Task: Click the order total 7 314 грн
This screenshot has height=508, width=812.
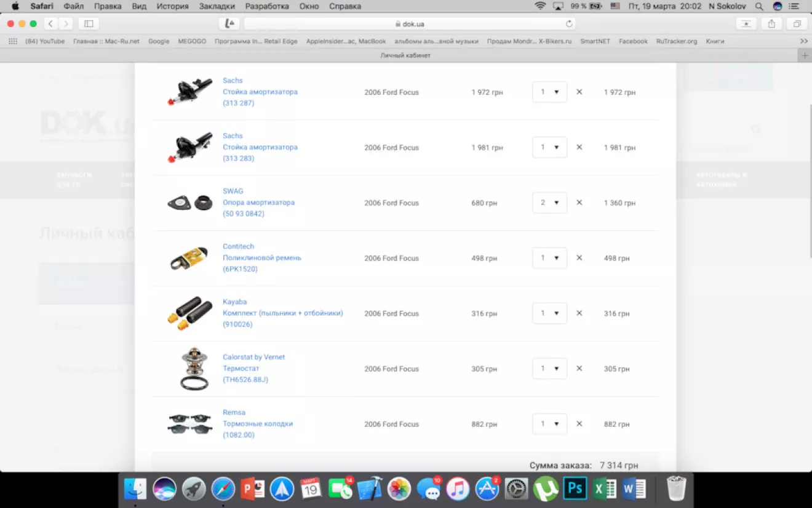Action: pyautogui.click(x=619, y=466)
